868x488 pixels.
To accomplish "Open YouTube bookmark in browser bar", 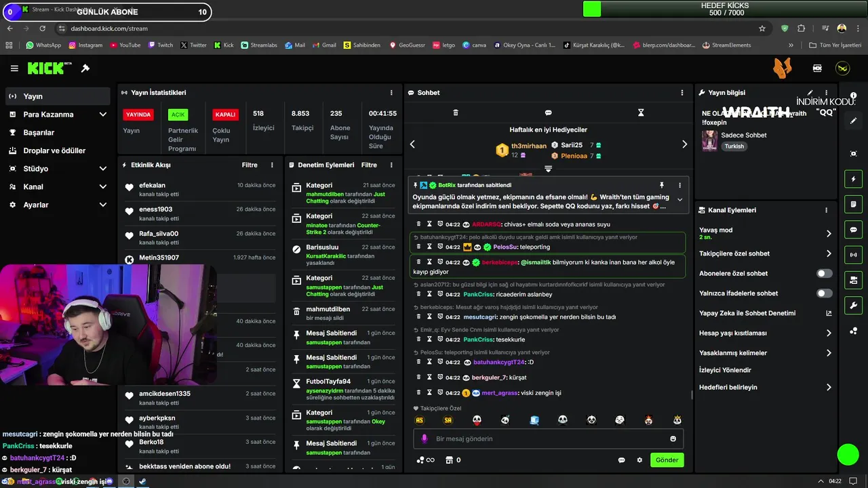I will [x=125, y=45].
